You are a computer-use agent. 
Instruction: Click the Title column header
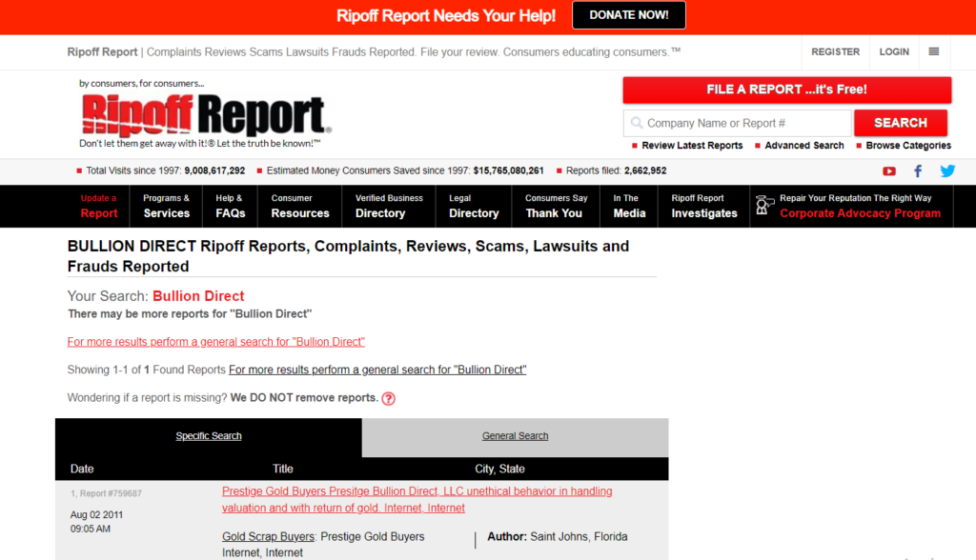point(282,469)
